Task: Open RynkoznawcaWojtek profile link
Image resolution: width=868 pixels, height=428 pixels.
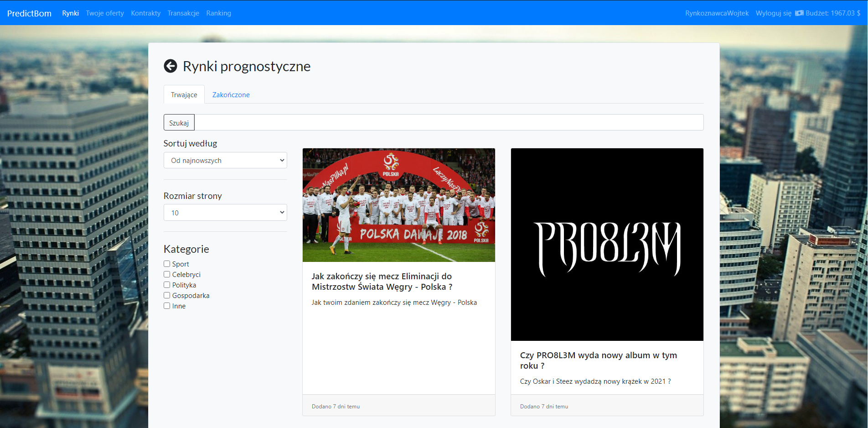Action: 717,13
